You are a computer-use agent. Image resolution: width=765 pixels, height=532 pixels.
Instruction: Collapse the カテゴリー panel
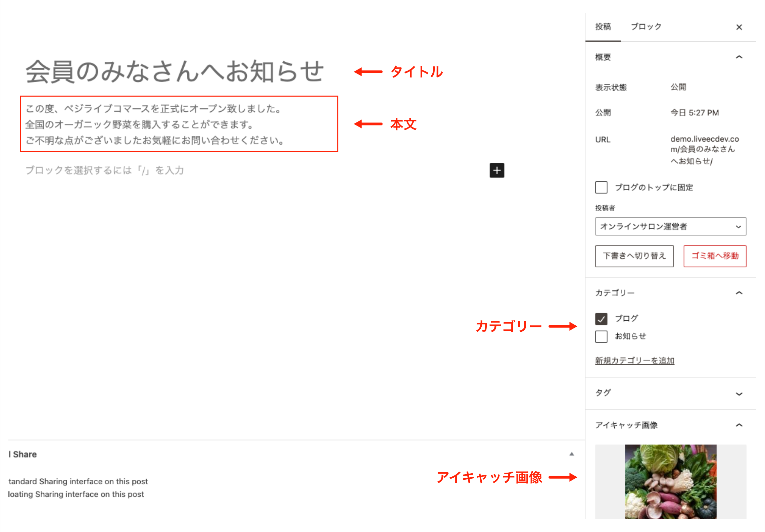pos(739,293)
